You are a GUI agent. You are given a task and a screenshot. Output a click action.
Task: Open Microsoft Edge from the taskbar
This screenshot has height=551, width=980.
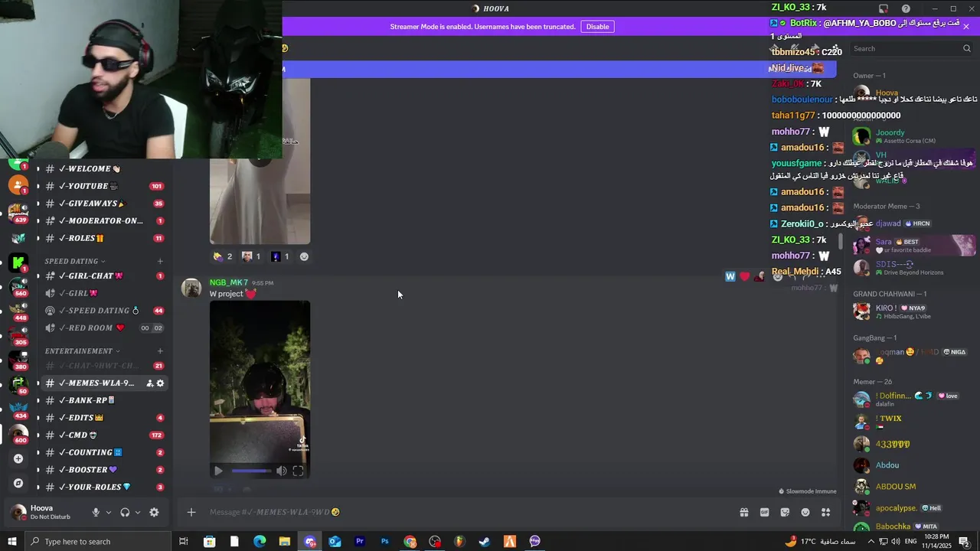coord(260,541)
